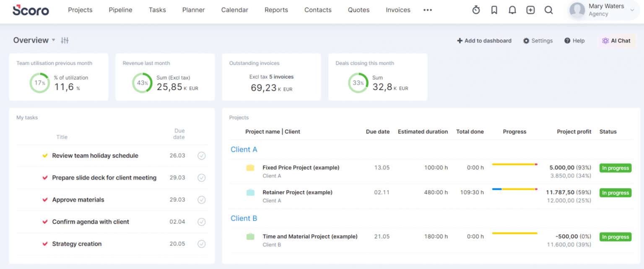The width and height of the screenshot is (644, 269).
Task: Click the bookmarks icon in the header
Action: [494, 10]
